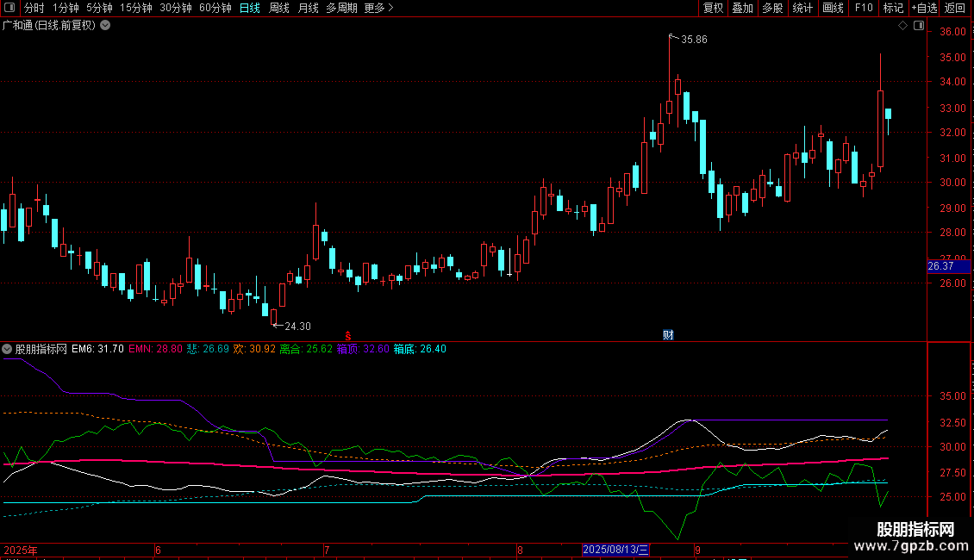Click 标记 mark button
This screenshot has height=560, width=974.
tap(893, 8)
